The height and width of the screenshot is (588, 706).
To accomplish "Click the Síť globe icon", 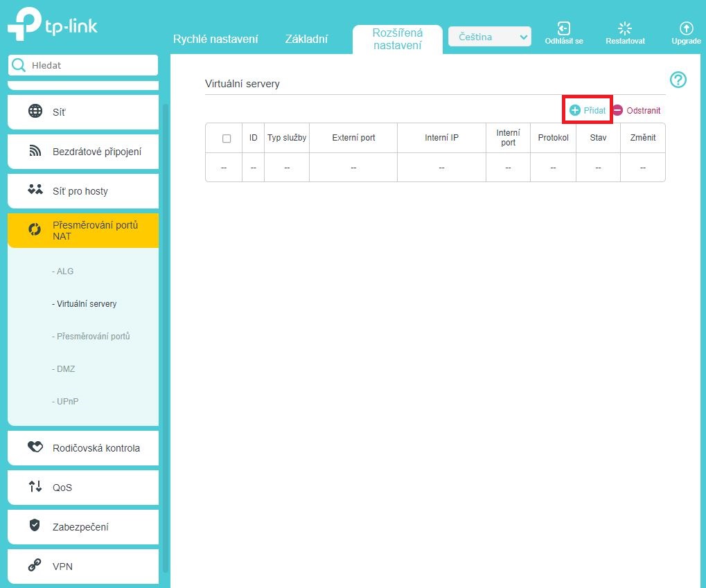I will (x=35, y=112).
